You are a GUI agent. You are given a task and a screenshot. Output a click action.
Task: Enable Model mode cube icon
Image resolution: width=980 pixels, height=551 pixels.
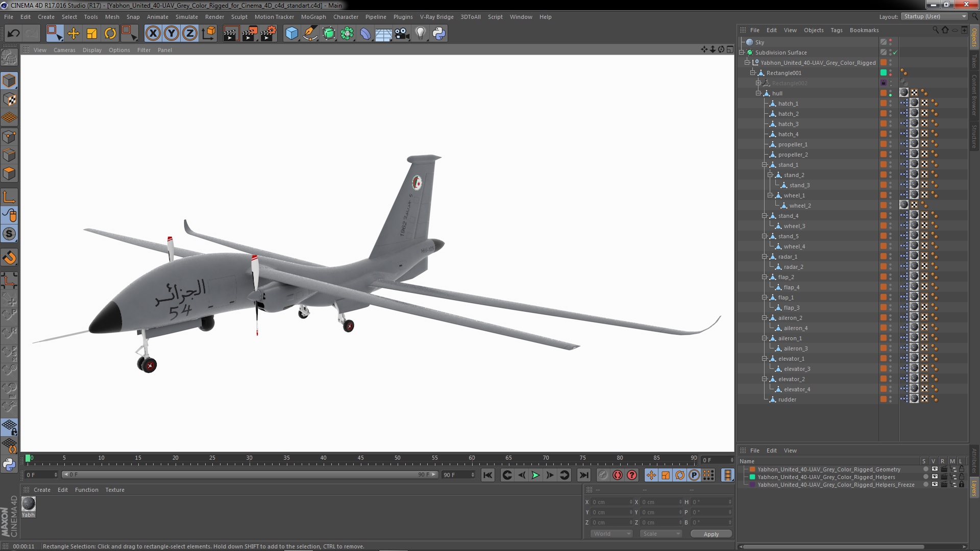(9, 81)
